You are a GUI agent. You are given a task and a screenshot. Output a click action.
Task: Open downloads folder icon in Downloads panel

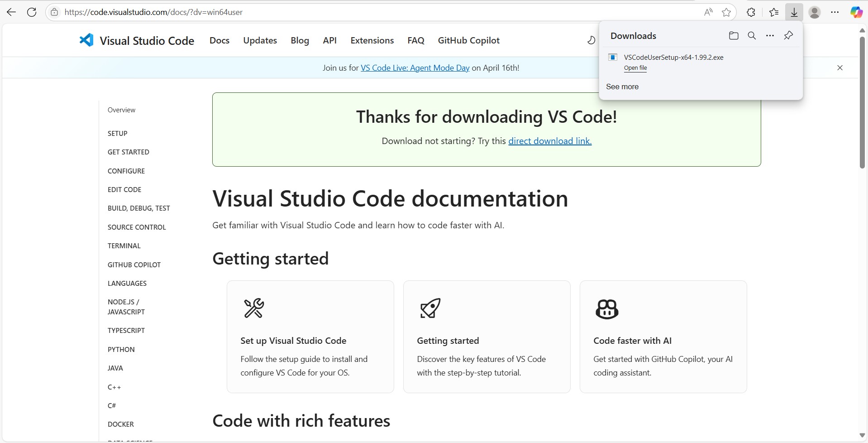[x=734, y=36]
